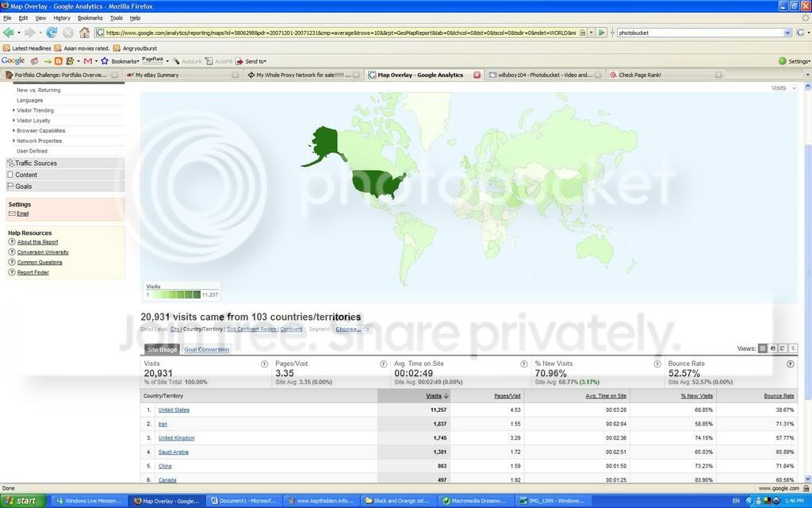Viewport: 812px width, 508px height.
Task: Open the Segment Choose dropdown
Action: pos(352,329)
